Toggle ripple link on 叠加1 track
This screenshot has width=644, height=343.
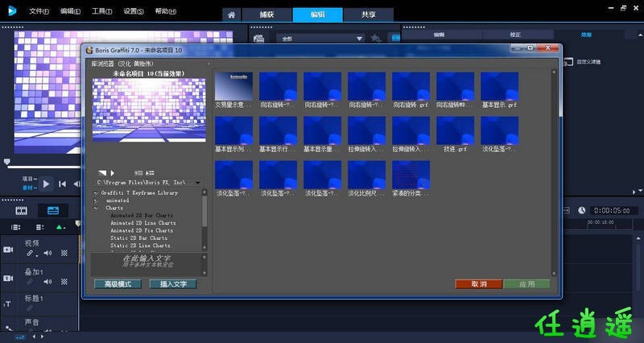click(30, 282)
